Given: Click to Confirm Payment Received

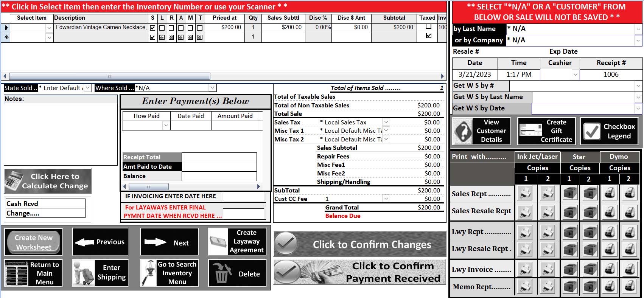Looking at the screenshot, I should (x=360, y=272).
